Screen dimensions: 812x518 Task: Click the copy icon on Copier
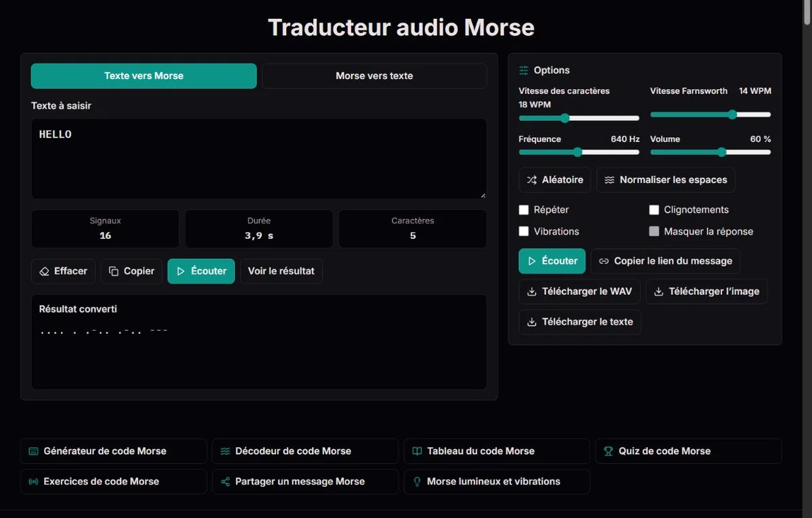(x=114, y=271)
